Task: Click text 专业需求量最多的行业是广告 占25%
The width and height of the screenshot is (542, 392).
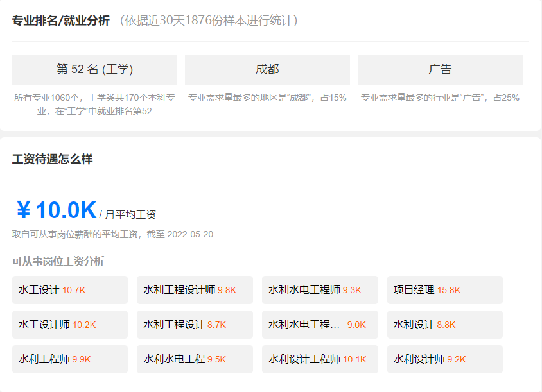Action: point(440,98)
